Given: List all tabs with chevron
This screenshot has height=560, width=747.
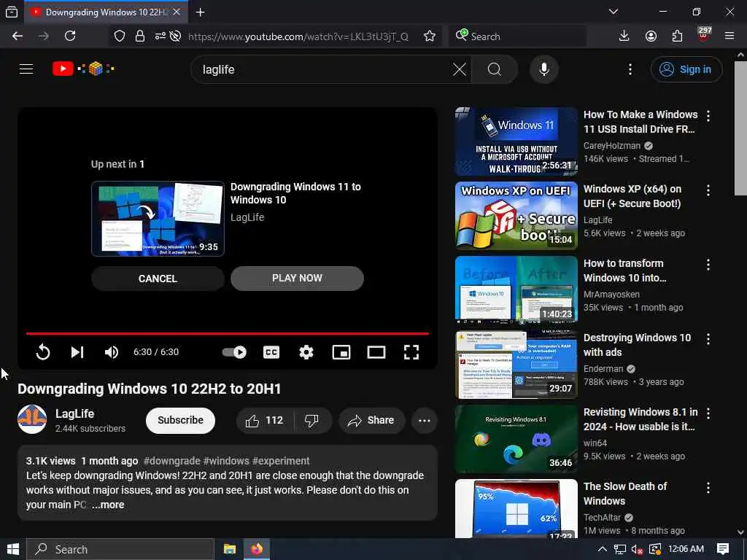Looking at the screenshot, I should 613,12.
